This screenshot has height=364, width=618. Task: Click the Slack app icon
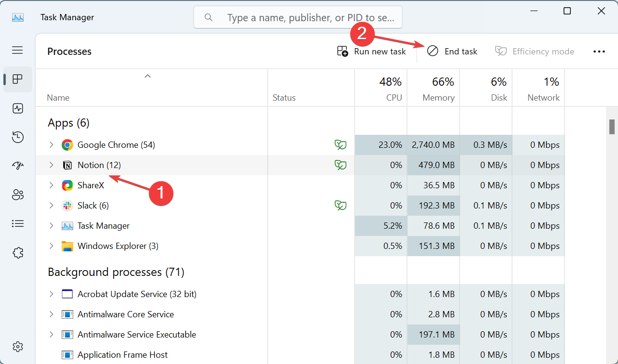[x=67, y=206]
